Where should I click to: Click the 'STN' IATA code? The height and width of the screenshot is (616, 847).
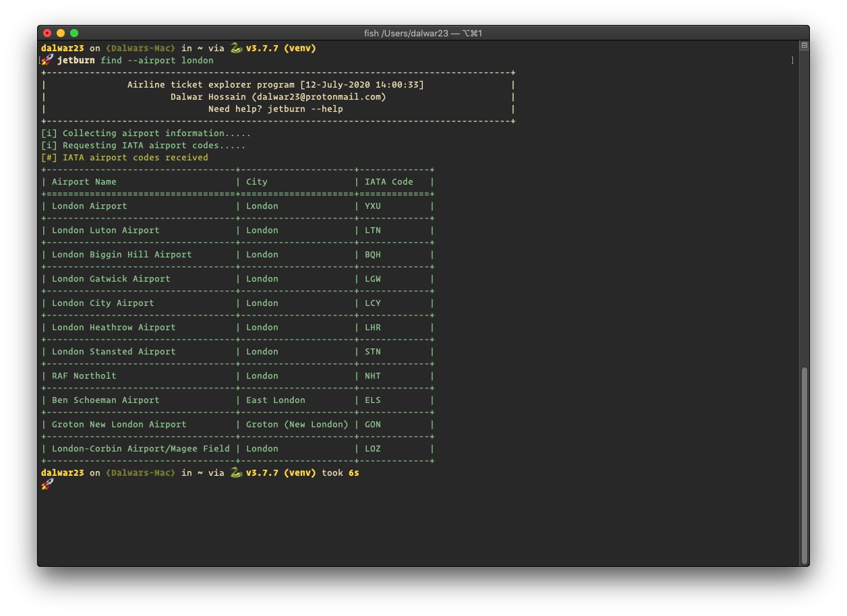pos(373,351)
